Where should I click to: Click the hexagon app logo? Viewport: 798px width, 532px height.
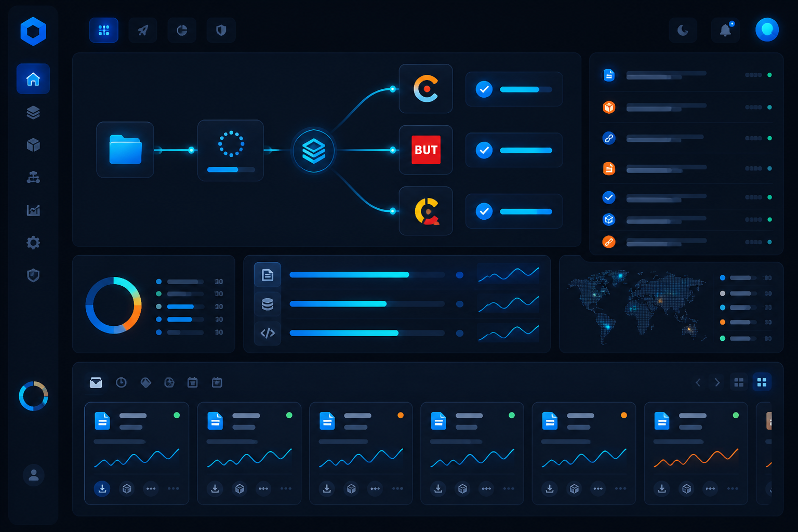(33, 31)
